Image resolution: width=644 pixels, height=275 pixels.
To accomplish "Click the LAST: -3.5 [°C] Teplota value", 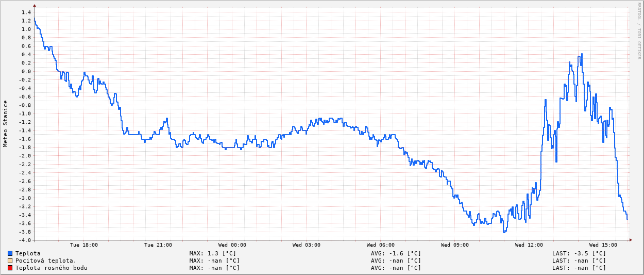I will coord(579,253).
